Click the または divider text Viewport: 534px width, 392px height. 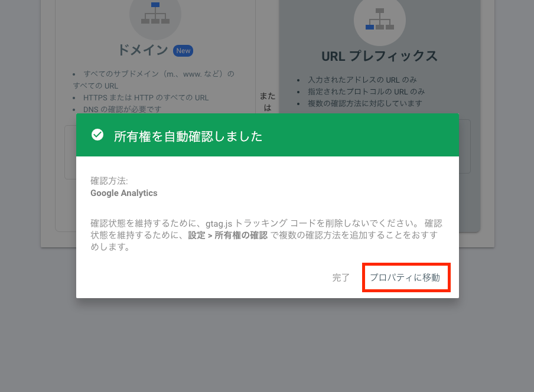click(x=268, y=102)
